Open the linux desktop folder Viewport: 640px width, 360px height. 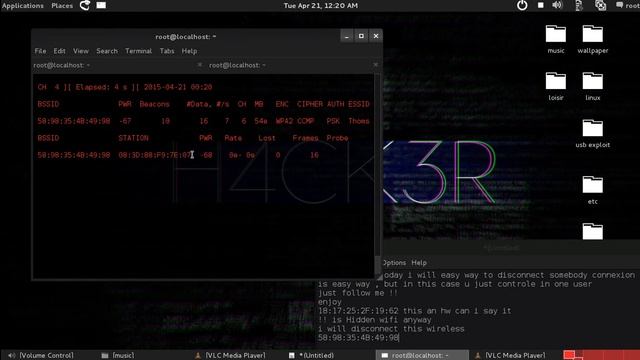pos(593,87)
